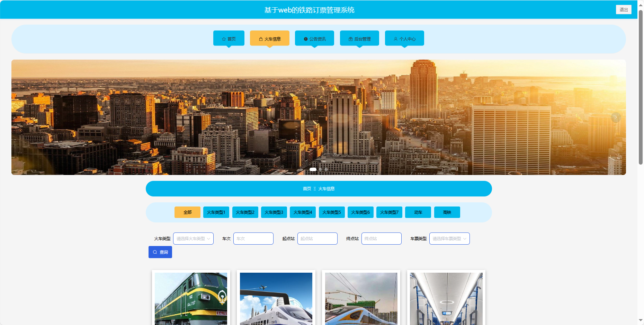Open the train under construction cranes card
Screen dimensions: 644x325
361,298
